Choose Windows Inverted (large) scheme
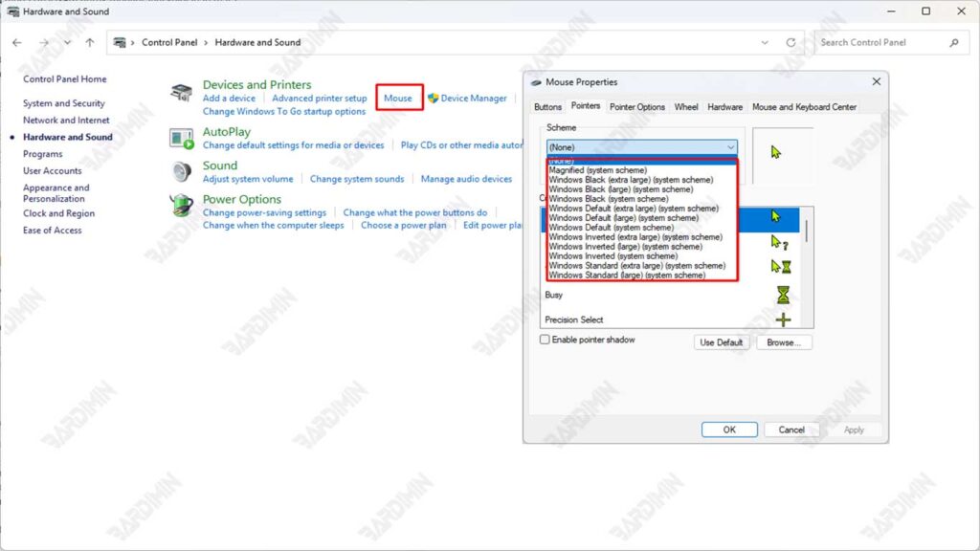Image resolution: width=980 pixels, height=551 pixels. coord(626,247)
